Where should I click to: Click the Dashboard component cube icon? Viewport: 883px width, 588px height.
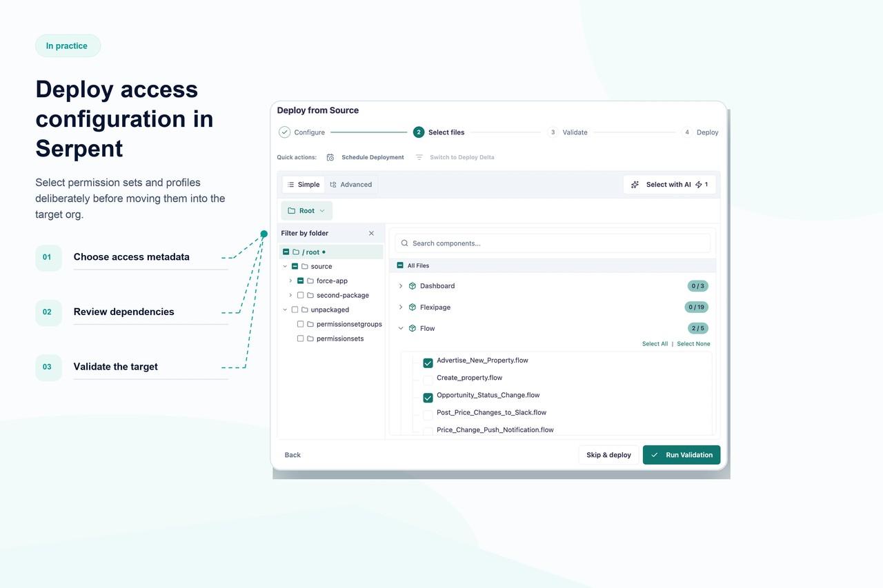[413, 286]
